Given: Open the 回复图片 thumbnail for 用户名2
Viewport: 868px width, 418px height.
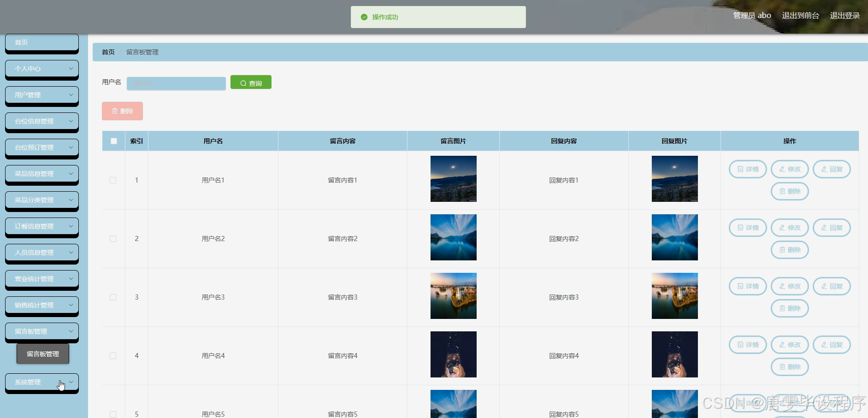Looking at the screenshot, I should (x=675, y=237).
